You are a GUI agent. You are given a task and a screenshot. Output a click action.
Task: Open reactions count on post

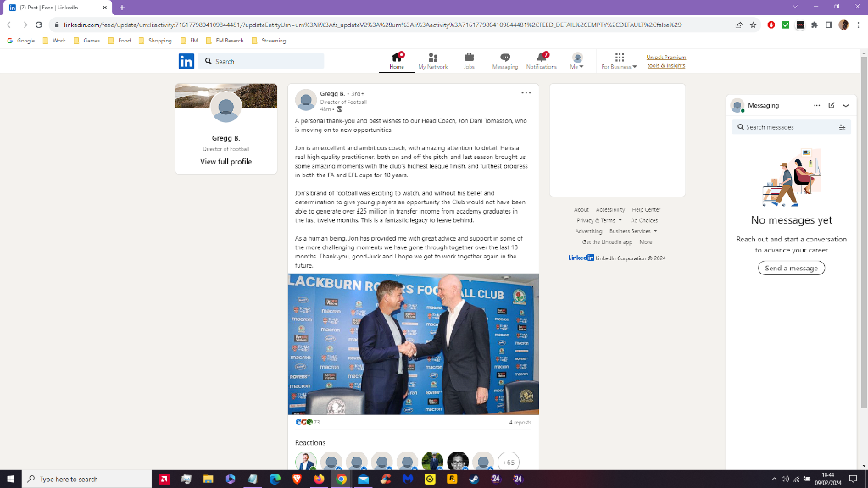click(x=308, y=422)
